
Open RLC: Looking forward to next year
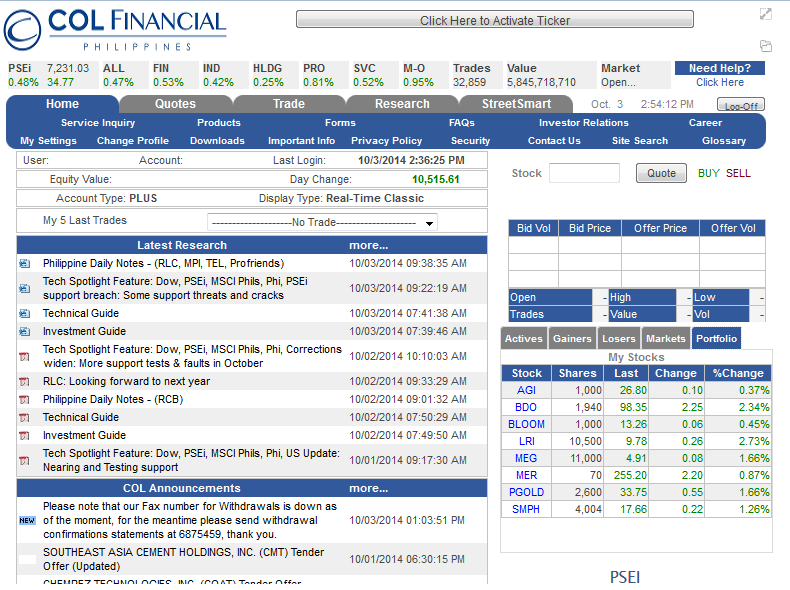(x=126, y=381)
